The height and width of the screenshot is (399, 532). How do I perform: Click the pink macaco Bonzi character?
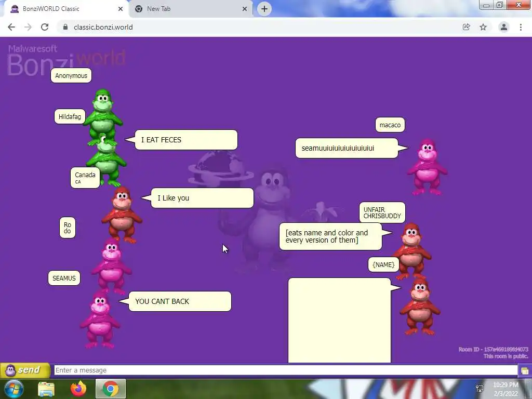point(427,167)
